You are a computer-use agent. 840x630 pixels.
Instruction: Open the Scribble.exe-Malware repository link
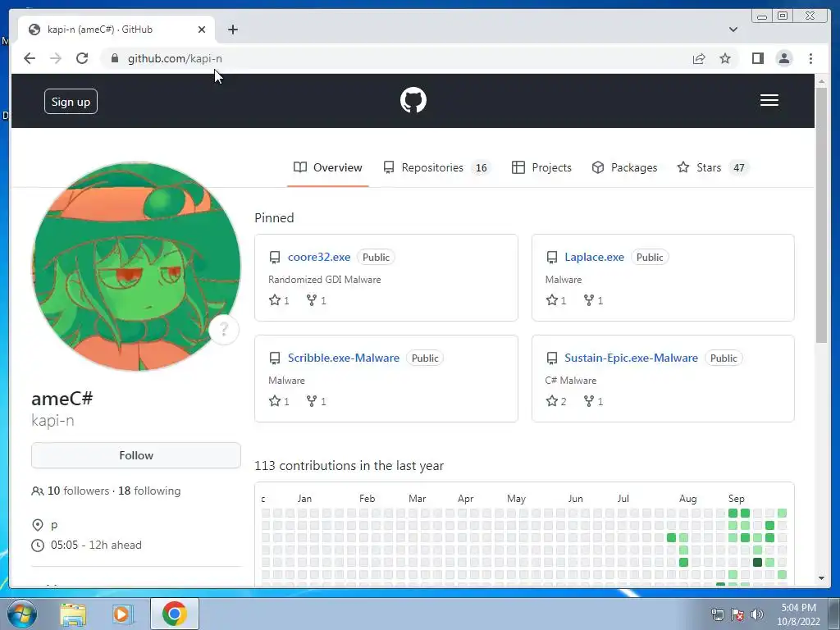pyautogui.click(x=344, y=358)
